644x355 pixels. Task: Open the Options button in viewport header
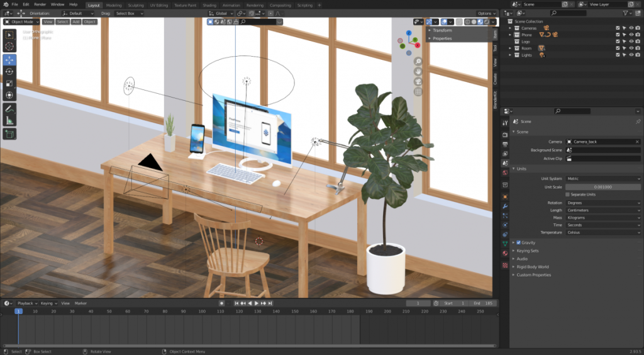486,13
